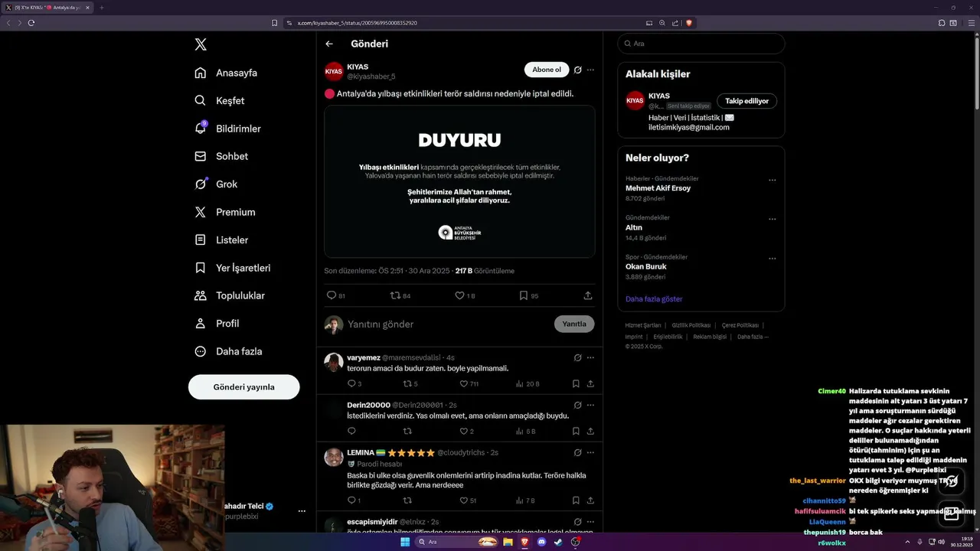Open new browser tab with plus

pyautogui.click(x=101, y=8)
